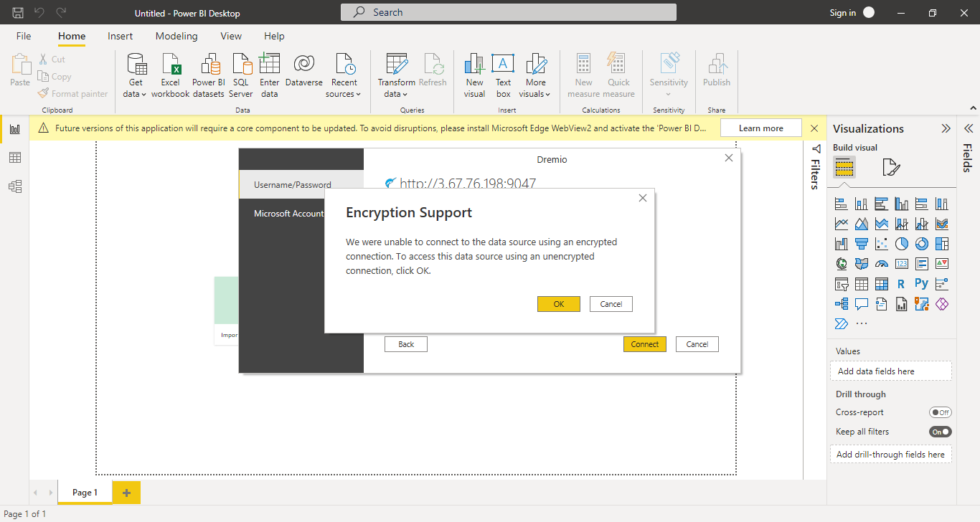Open Transform data dropdown
Viewport: 980px width, 522px height.
pyautogui.click(x=396, y=76)
